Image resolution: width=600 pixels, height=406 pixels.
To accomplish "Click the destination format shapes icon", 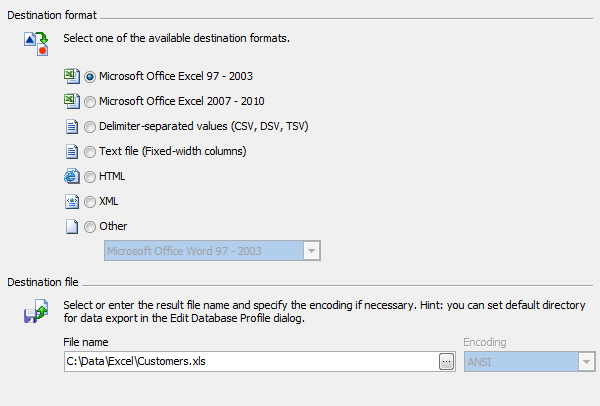I will tap(36, 44).
